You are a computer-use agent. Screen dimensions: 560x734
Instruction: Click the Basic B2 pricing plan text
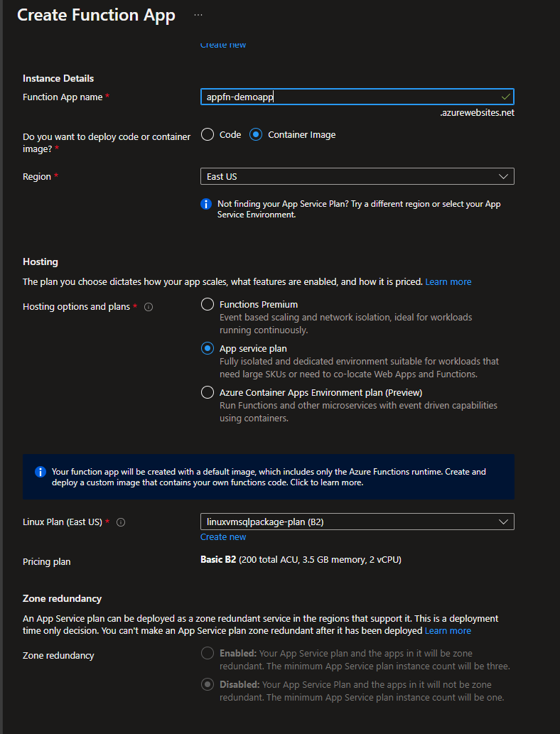(x=301, y=560)
